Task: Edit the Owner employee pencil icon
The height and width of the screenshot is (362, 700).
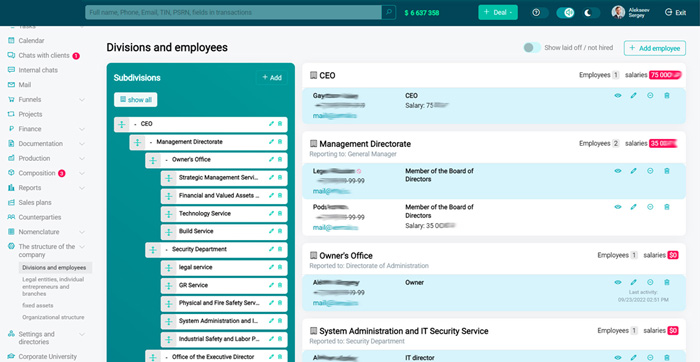Action: (x=633, y=283)
